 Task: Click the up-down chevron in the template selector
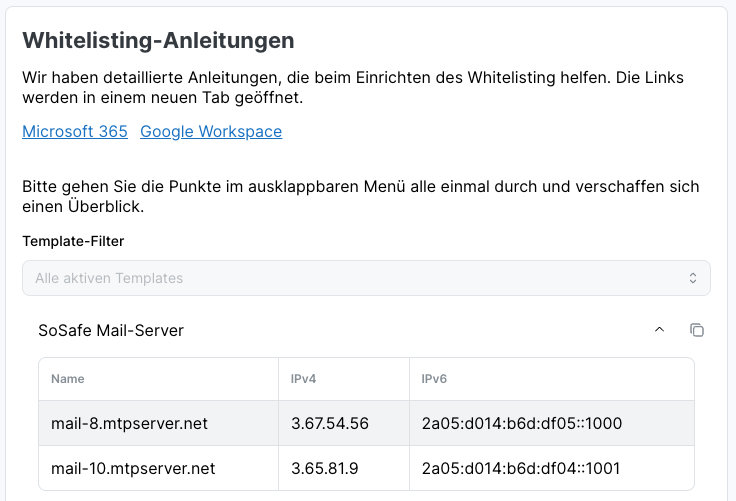point(693,278)
